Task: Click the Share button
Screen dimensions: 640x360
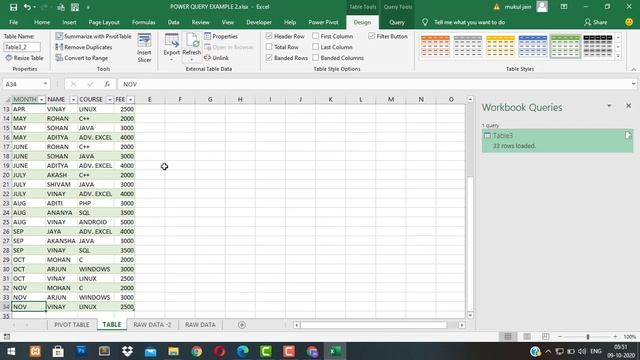Action: coord(596,22)
